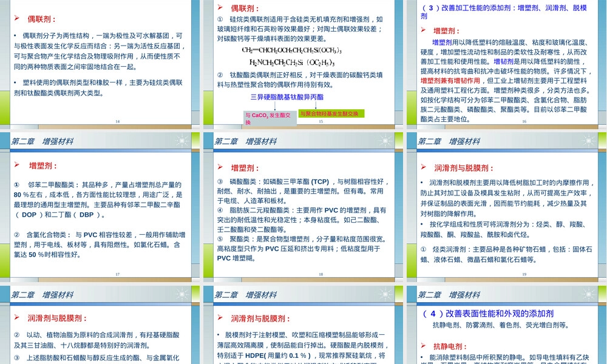Select slide 18 listing phosphate ester plasticizers
This screenshot has width=607, height=364.
click(303, 207)
